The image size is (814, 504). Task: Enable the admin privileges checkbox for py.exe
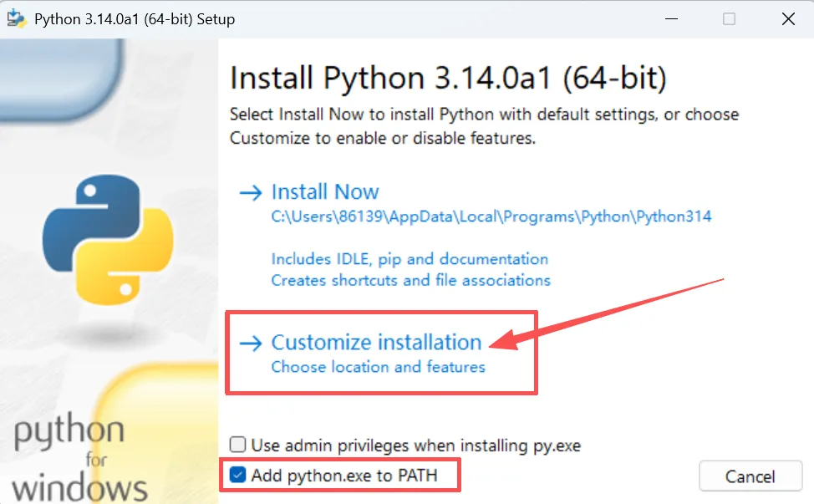(238, 445)
